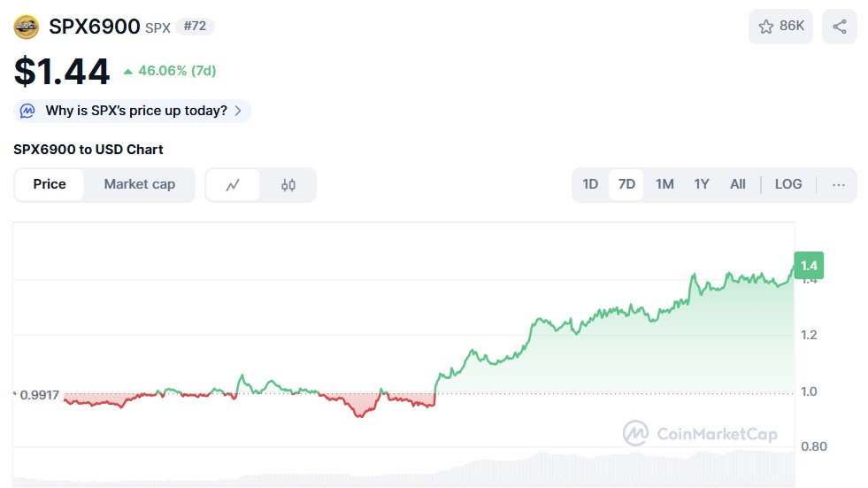Open the three-dots more options menu

point(839,184)
